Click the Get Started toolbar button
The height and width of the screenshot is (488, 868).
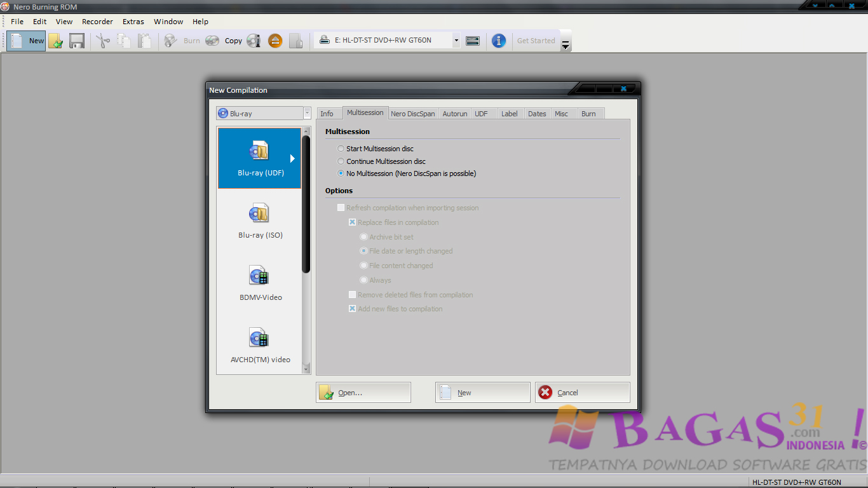536,41
